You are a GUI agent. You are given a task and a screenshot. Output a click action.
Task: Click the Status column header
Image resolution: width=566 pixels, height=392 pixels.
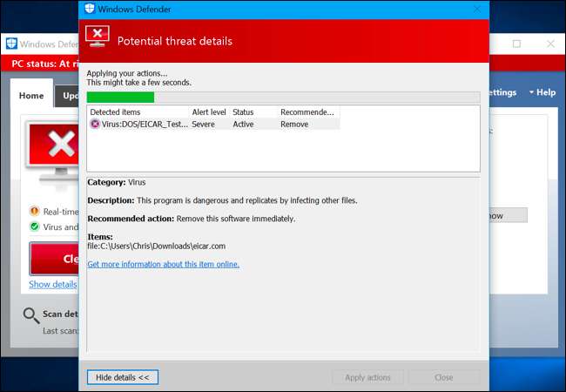253,112
